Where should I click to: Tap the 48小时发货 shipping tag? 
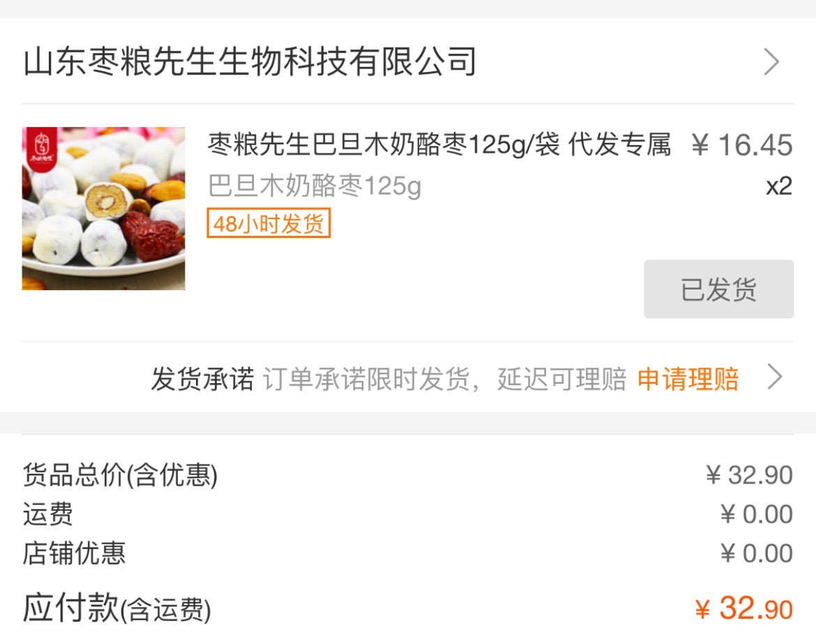tap(269, 223)
